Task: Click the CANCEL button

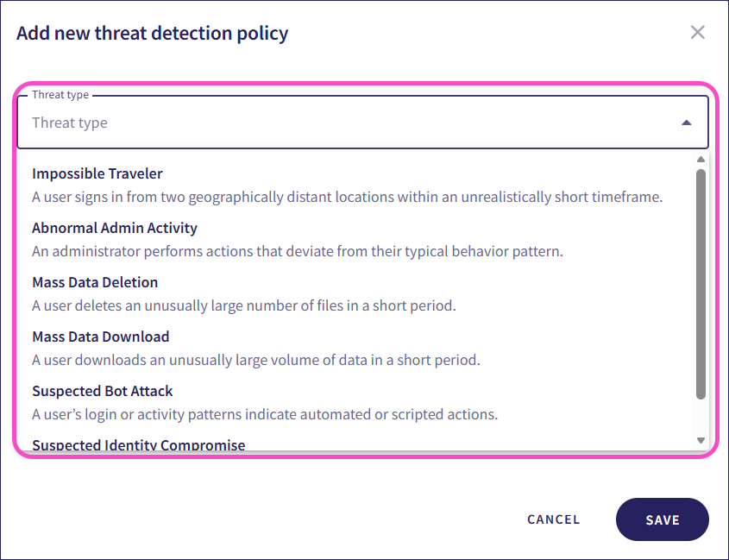Action: click(553, 519)
